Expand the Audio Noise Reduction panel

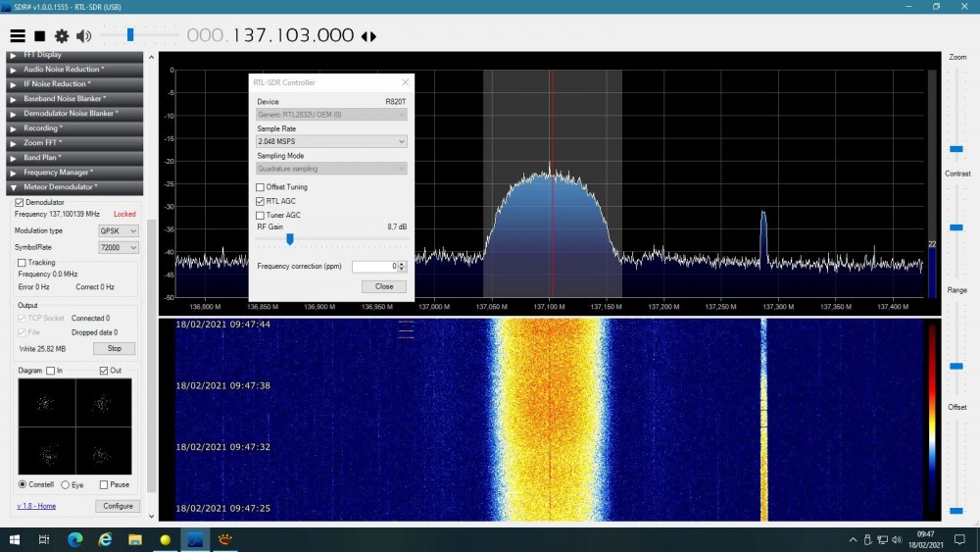point(74,70)
